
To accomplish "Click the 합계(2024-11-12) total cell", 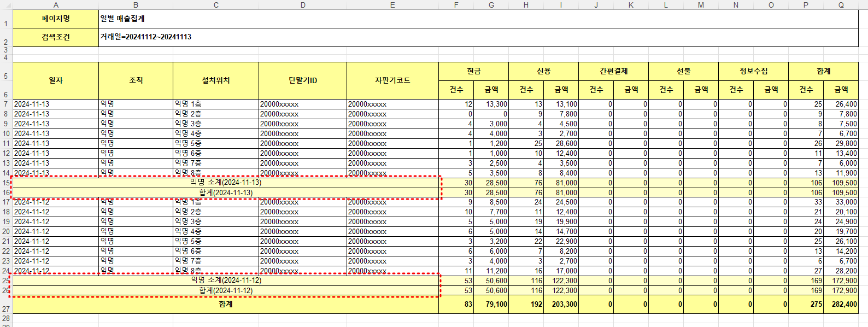I will [x=226, y=290].
